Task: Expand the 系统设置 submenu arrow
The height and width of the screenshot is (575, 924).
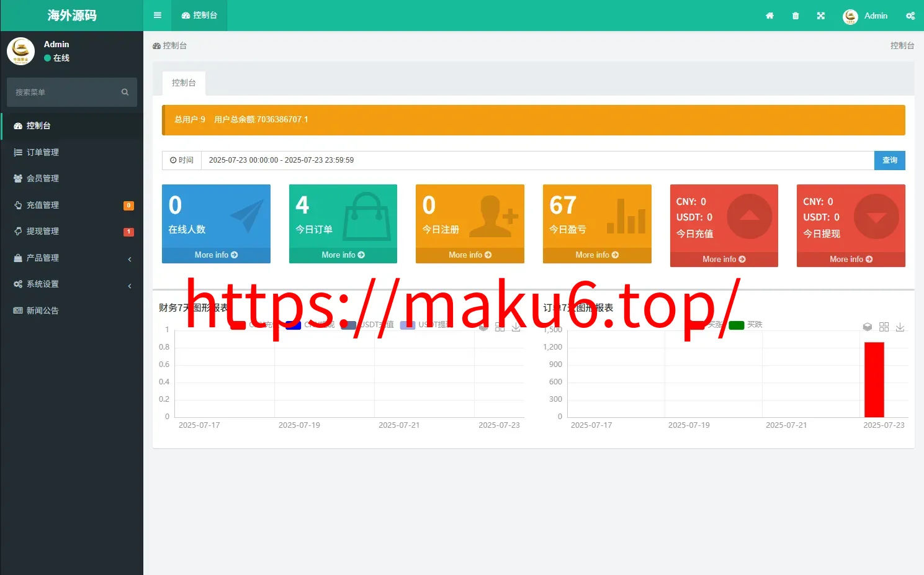Action: 130,286
